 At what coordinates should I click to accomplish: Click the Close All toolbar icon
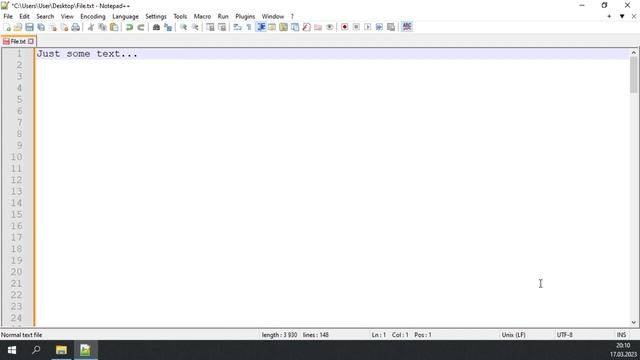point(64,27)
